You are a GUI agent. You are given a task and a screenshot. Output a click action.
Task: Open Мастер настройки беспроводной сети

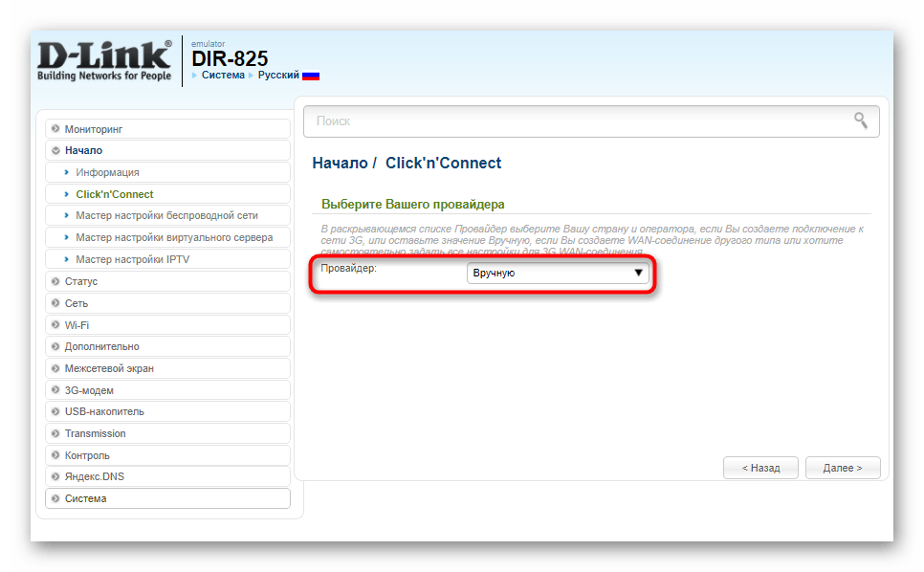pos(166,215)
